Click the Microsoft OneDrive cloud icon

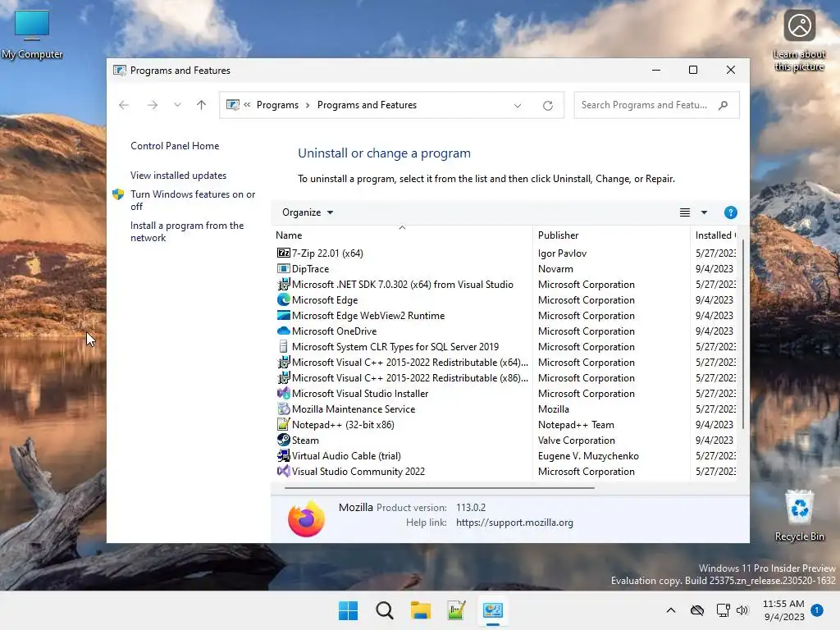pyautogui.click(x=283, y=331)
